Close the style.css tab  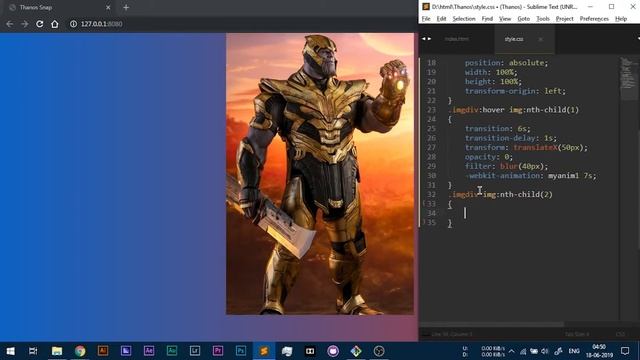tap(540, 39)
